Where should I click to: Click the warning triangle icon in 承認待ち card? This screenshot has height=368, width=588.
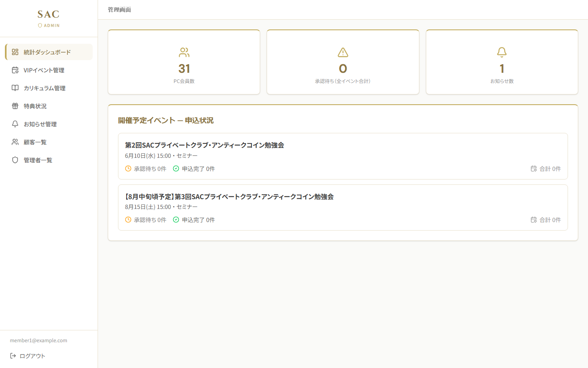point(343,52)
